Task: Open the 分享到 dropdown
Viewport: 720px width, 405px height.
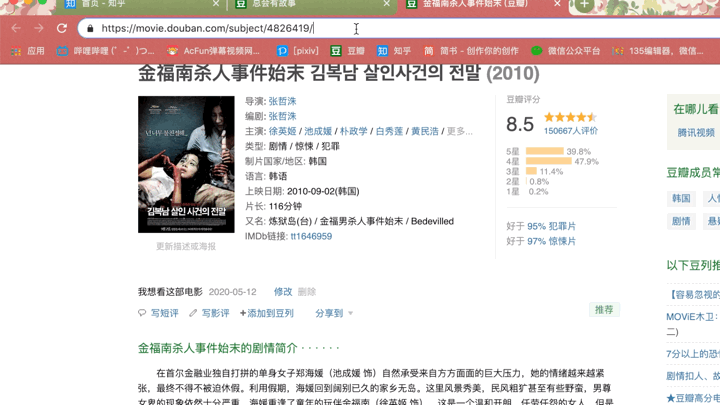Action: tap(334, 313)
